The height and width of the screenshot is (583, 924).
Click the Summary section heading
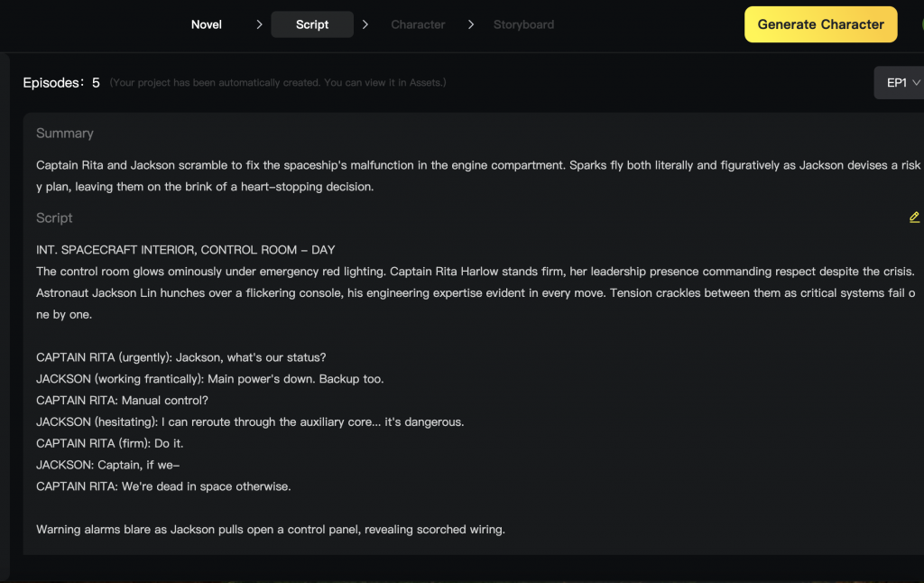click(65, 134)
